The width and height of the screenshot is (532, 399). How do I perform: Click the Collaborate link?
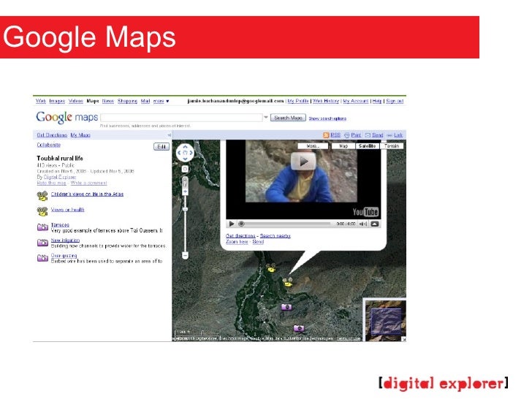point(48,145)
